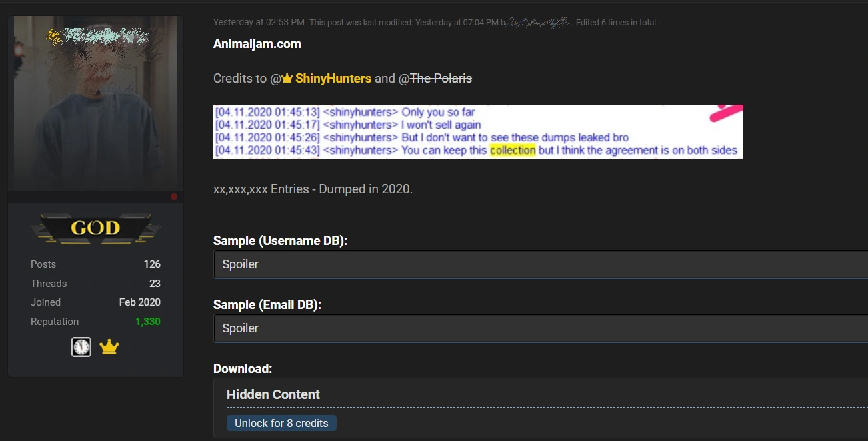This screenshot has width=868, height=441.
Task: Click the Animaljam.com heading text
Action: point(257,44)
